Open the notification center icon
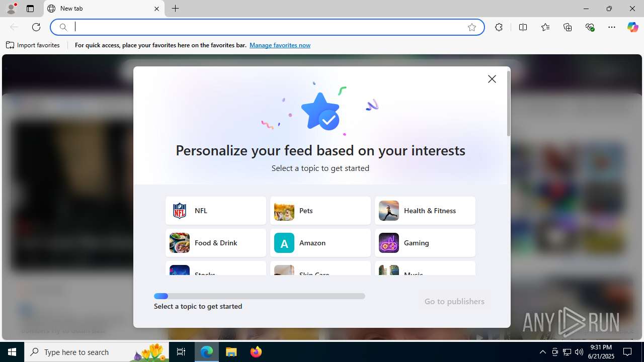 pos(628,352)
